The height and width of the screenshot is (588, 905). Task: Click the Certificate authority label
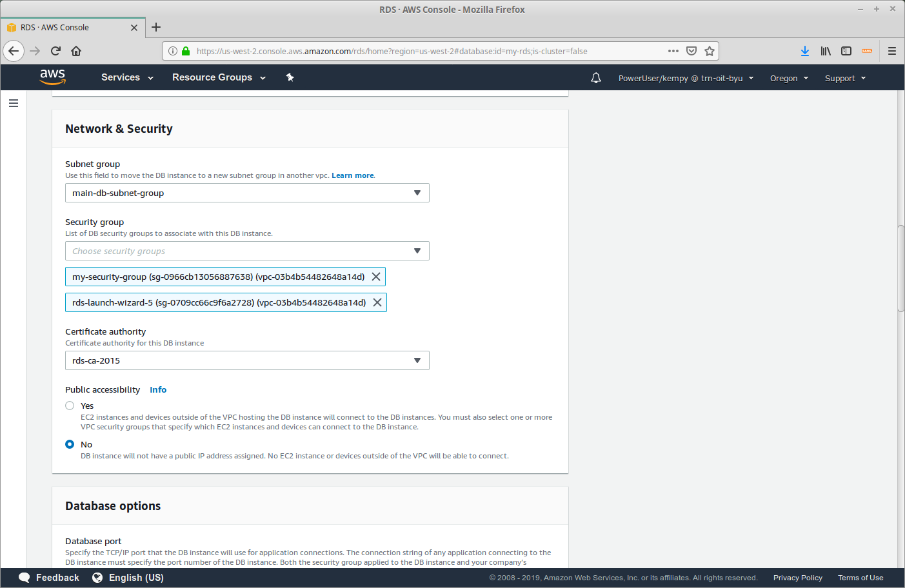tap(105, 331)
